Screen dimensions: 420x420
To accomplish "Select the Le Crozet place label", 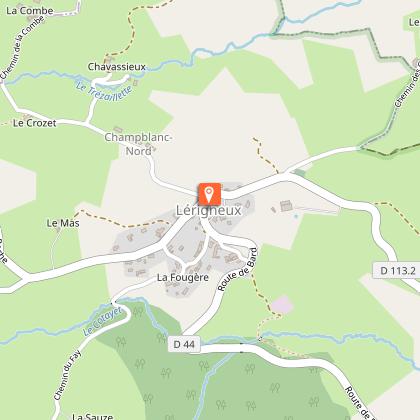I will click(x=34, y=123).
